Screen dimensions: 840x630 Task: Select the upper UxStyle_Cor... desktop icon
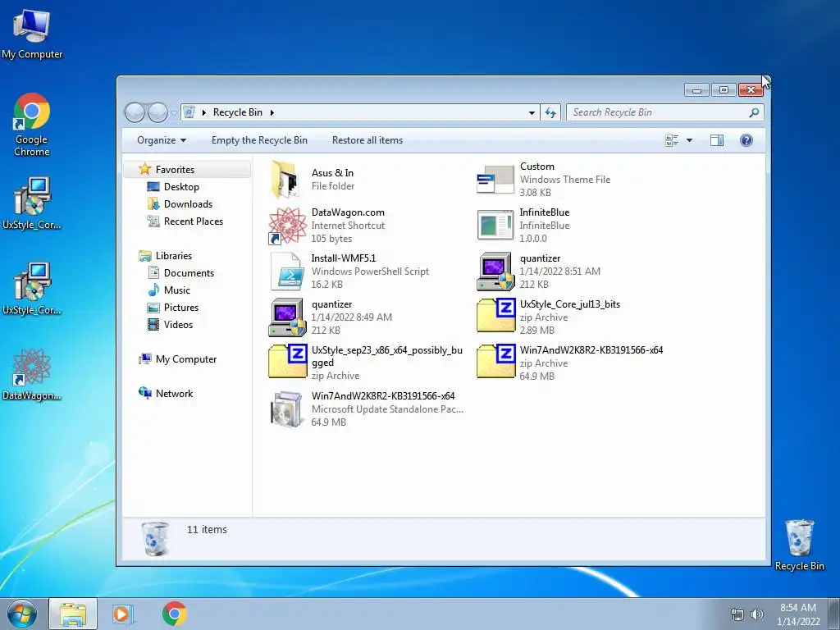tap(32, 203)
